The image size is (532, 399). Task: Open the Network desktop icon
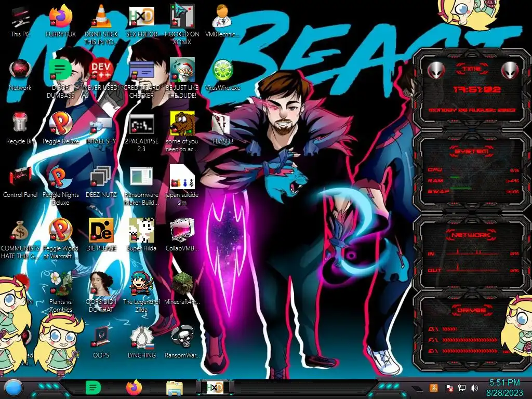pos(20,70)
